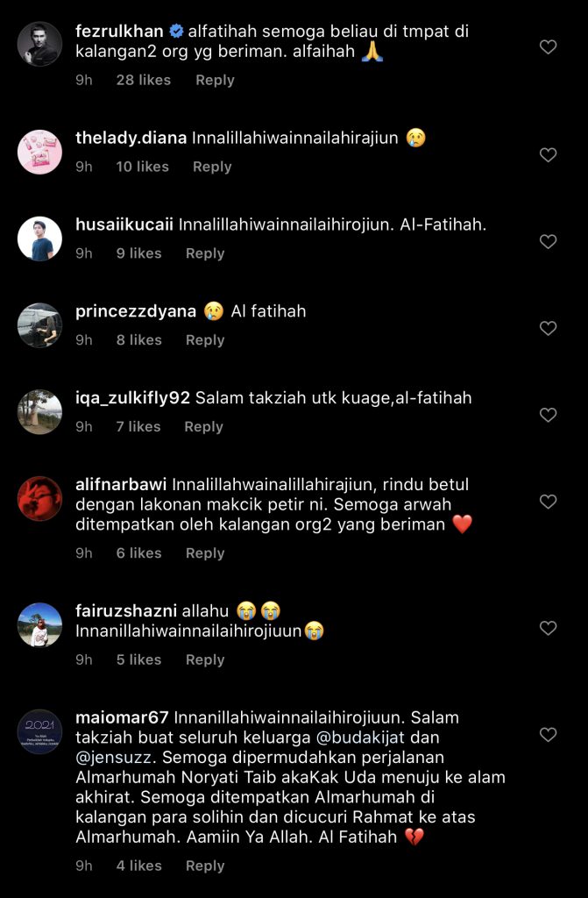Open thelady.diana's profile avatar
The image size is (588, 898).
click(39, 152)
